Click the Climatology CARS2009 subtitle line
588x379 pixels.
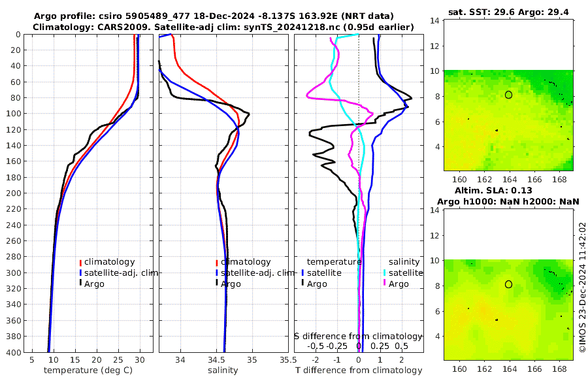(x=223, y=27)
